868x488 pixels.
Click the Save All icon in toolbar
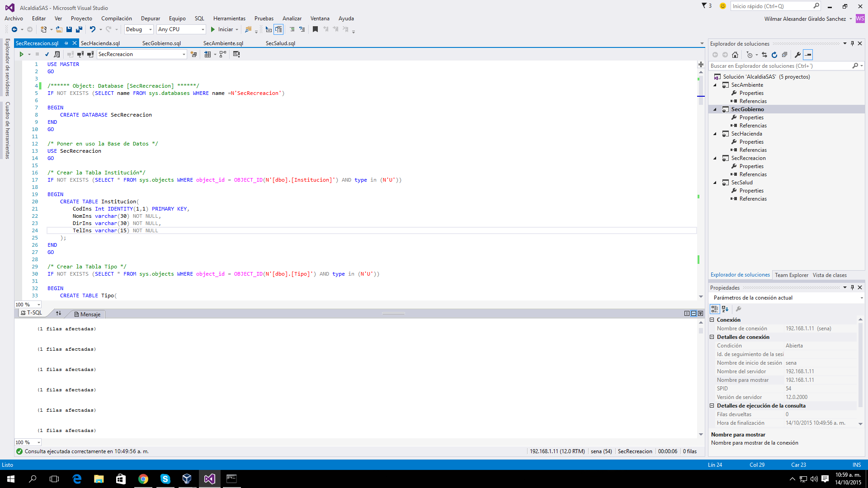tap(79, 29)
